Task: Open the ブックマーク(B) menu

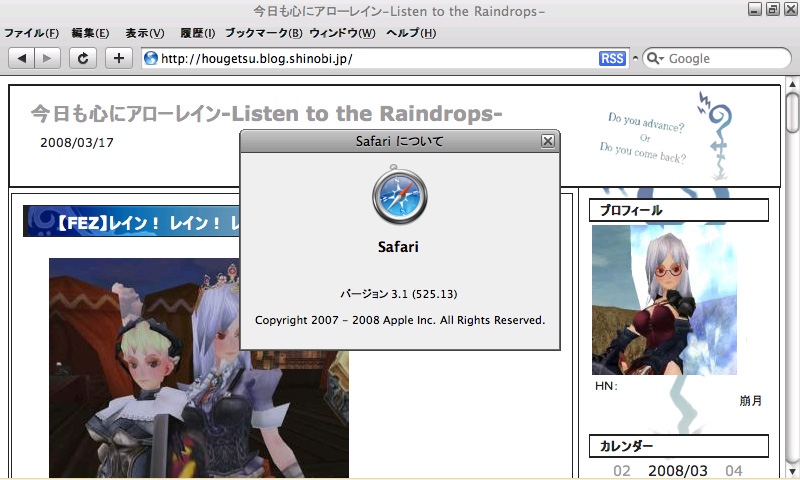Action: [264, 33]
